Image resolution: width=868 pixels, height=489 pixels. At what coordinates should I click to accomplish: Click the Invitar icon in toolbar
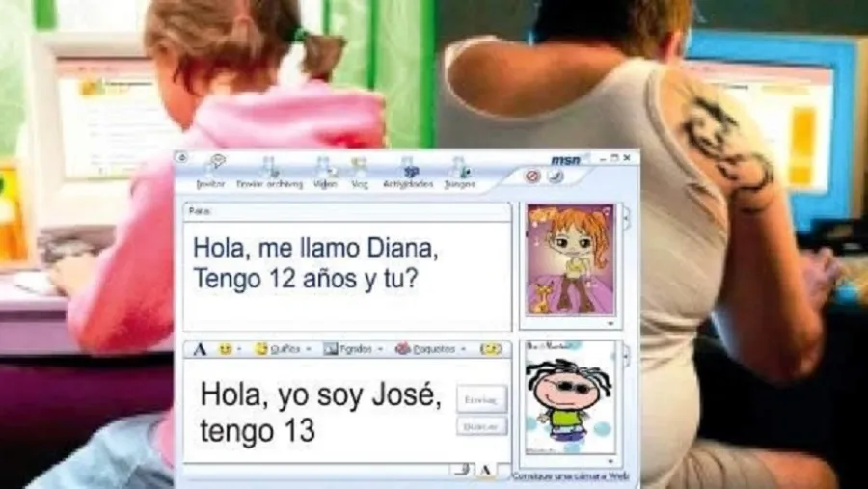click(211, 173)
